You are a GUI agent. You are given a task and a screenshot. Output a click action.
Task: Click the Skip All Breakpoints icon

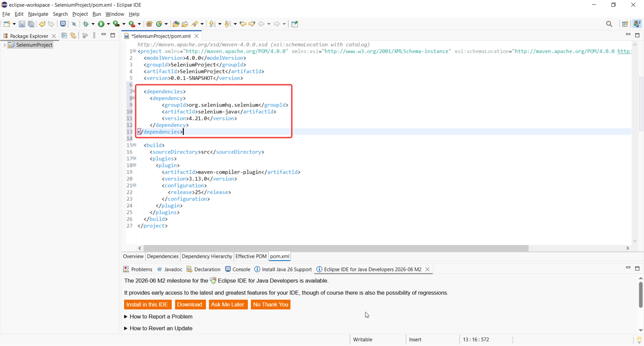(74, 24)
